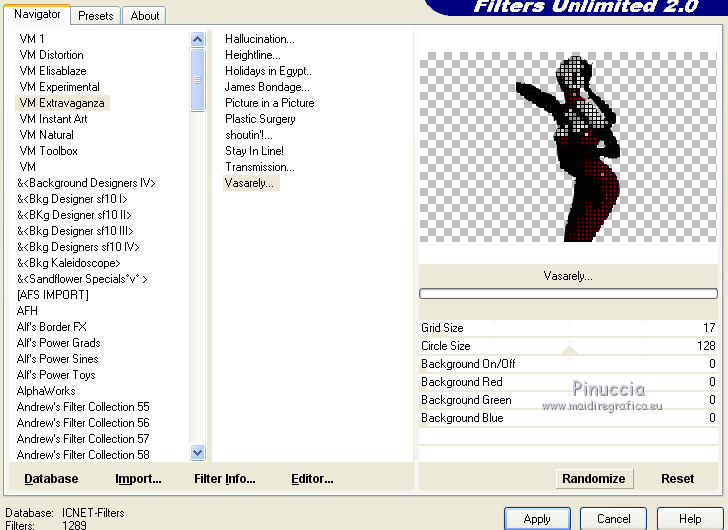Open Filter Info...
This screenshot has height=530, width=728.
(225, 478)
